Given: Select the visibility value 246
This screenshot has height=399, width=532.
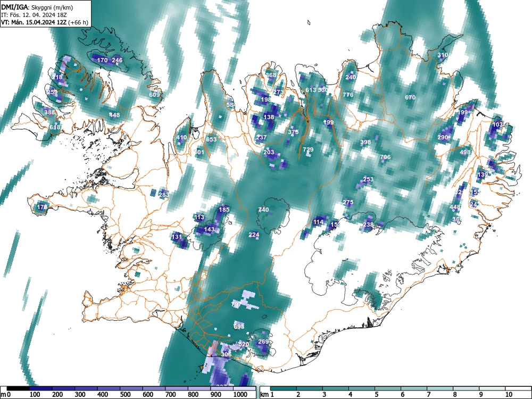Looking at the screenshot, I should tap(117, 60).
